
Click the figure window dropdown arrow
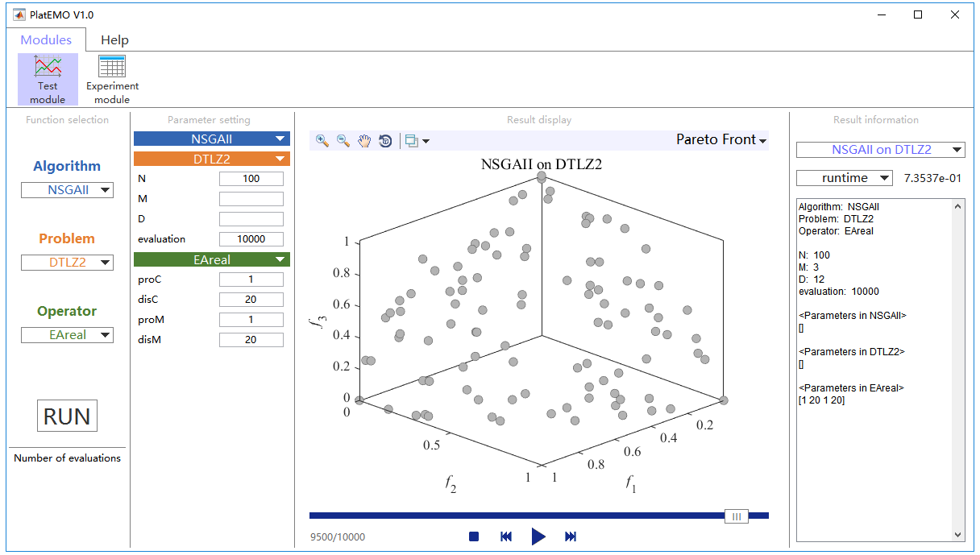pos(426,141)
